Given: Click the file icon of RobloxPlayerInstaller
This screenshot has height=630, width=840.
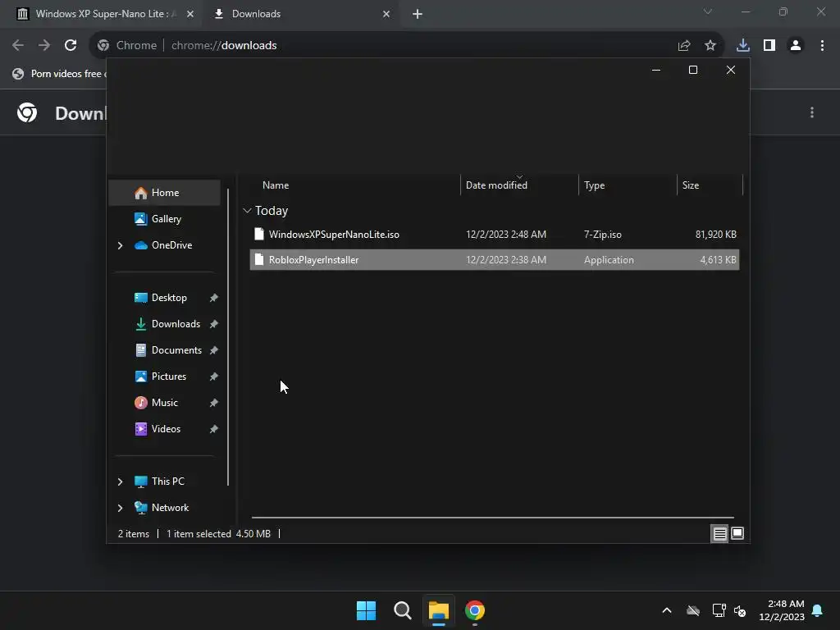Looking at the screenshot, I should (259, 260).
